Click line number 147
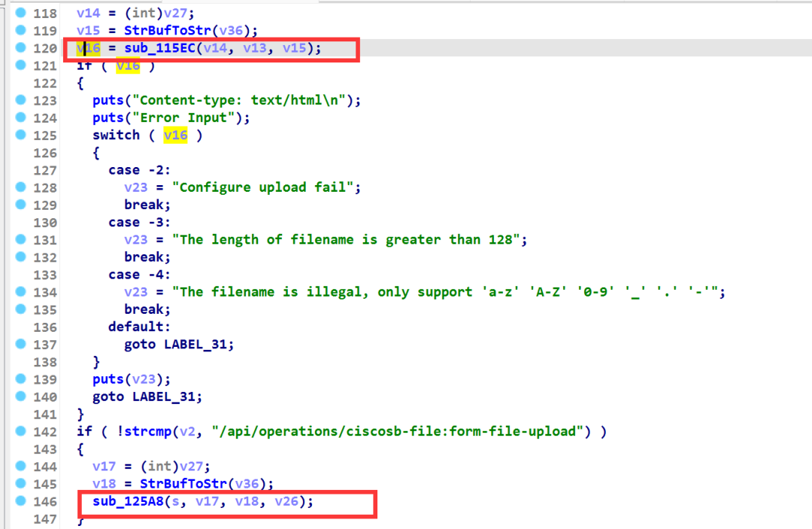The image size is (812, 529). click(45, 518)
